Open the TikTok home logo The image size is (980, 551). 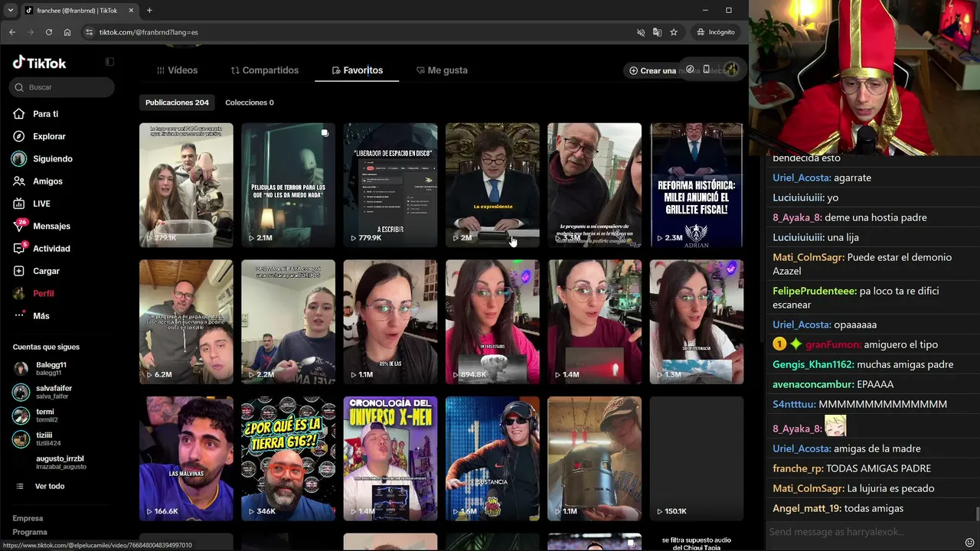(39, 63)
